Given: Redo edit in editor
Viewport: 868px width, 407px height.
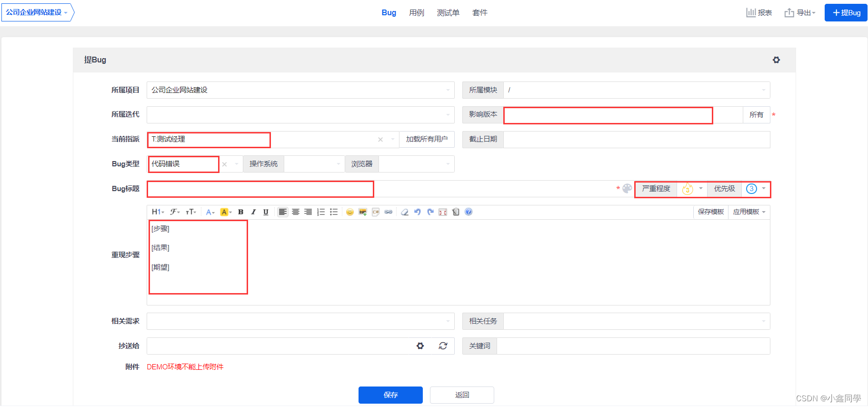Looking at the screenshot, I should point(430,212).
